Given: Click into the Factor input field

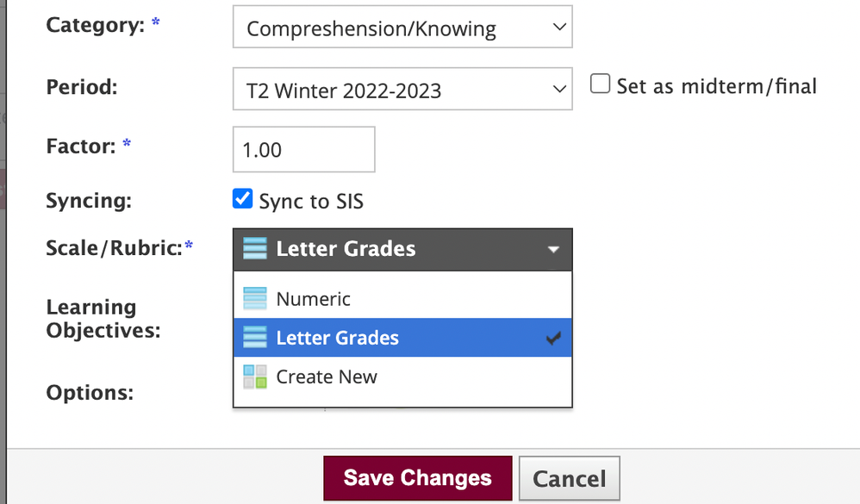Looking at the screenshot, I should 303,150.
